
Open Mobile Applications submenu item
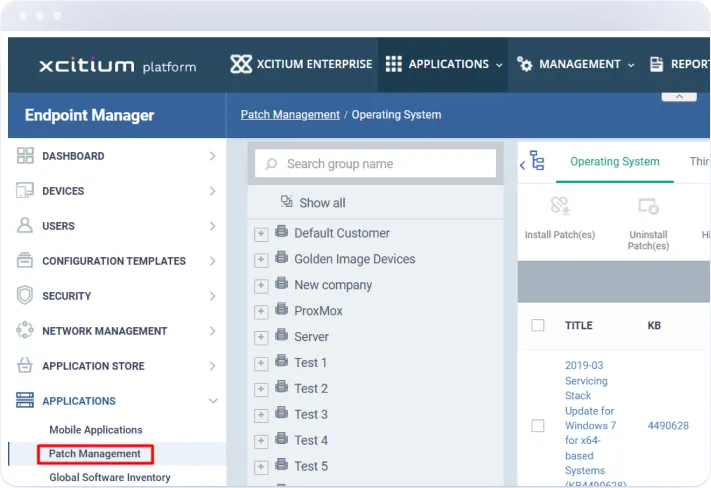[x=96, y=429]
